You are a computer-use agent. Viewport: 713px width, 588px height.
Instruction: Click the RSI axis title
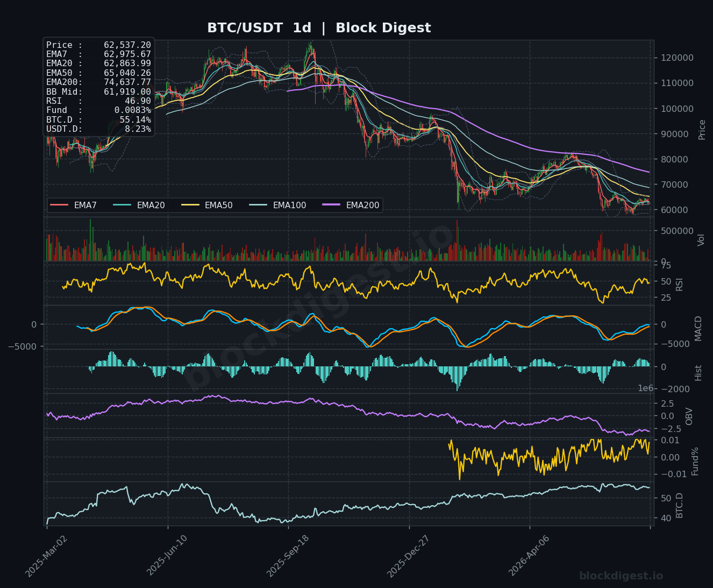(679, 284)
